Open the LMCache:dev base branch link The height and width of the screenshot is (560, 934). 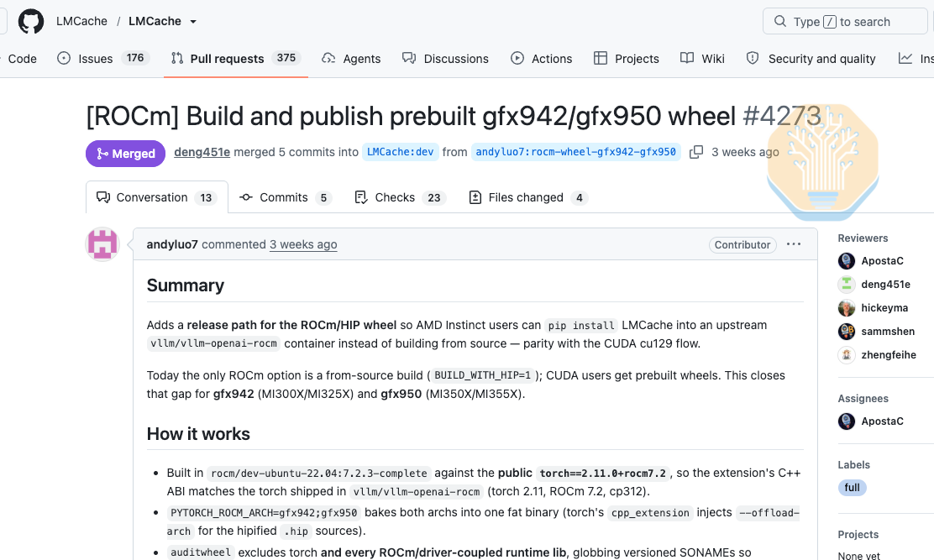[401, 152]
